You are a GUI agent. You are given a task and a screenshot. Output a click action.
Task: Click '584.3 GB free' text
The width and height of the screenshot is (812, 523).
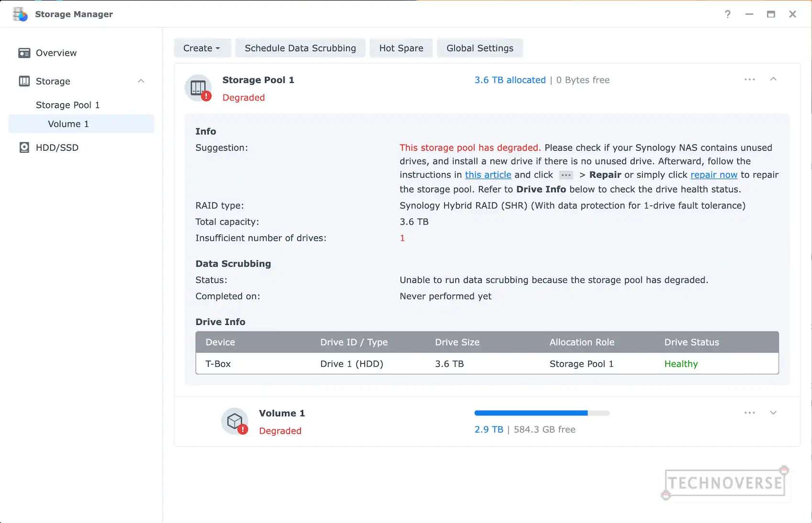pyautogui.click(x=545, y=430)
